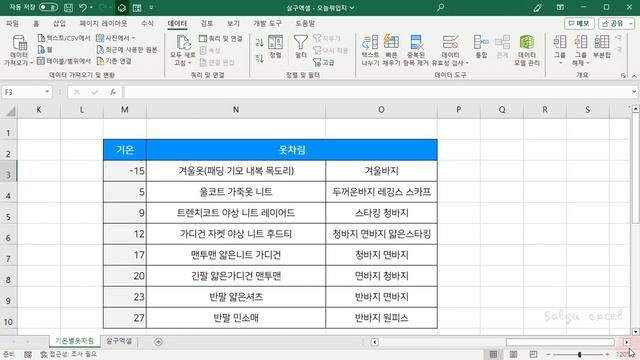Screen dimensions: 640x360
Task: Click insert function fx icon
Action: [113, 92]
